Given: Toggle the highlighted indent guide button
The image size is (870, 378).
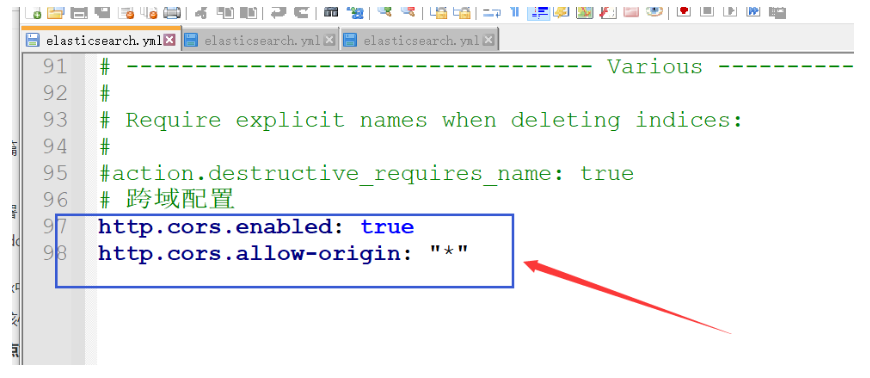Looking at the screenshot, I should point(538,12).
